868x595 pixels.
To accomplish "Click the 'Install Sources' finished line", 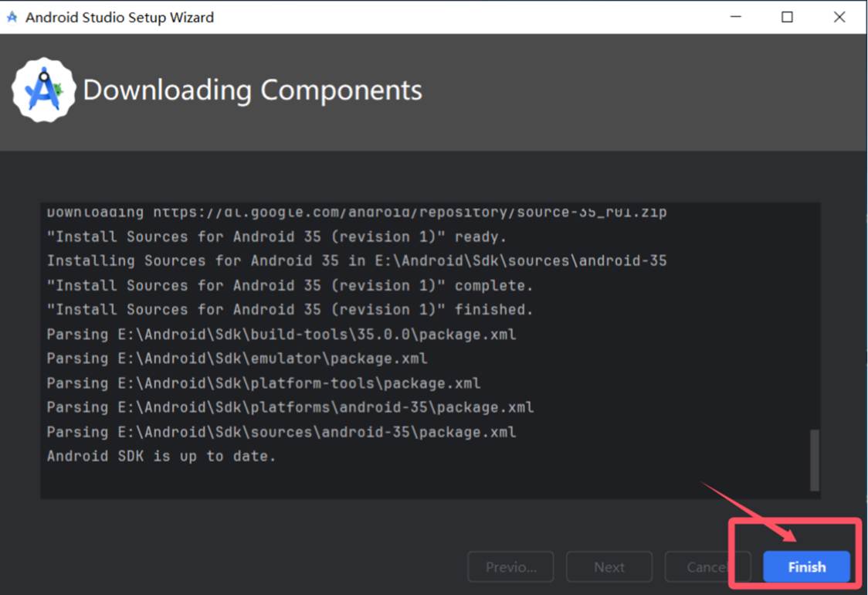I will click(290, 309).
